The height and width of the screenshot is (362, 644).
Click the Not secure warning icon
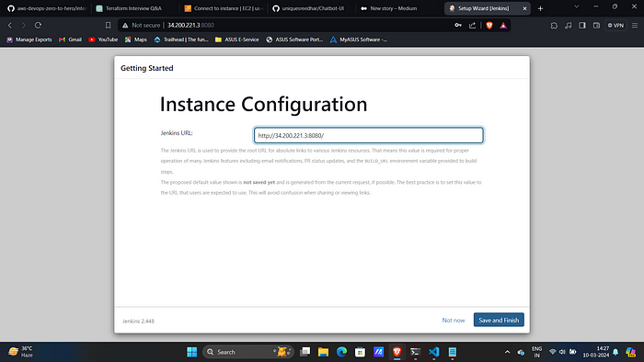pos(125,26)
